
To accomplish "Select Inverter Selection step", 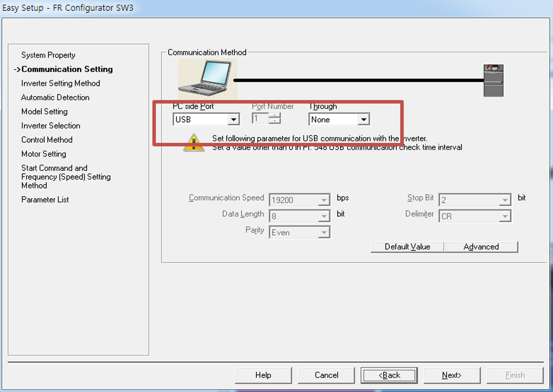I will (x=51, y=125).
